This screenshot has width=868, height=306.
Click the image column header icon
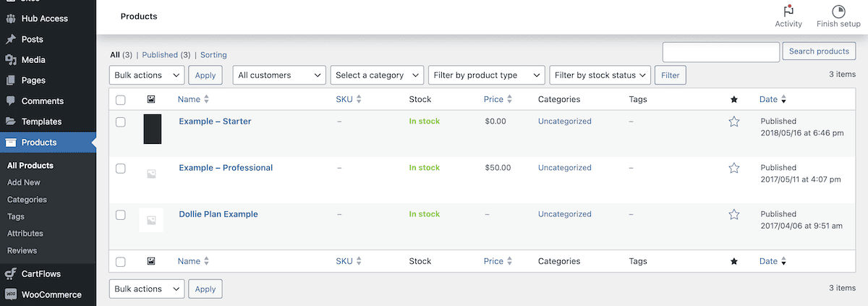point(150,99)
